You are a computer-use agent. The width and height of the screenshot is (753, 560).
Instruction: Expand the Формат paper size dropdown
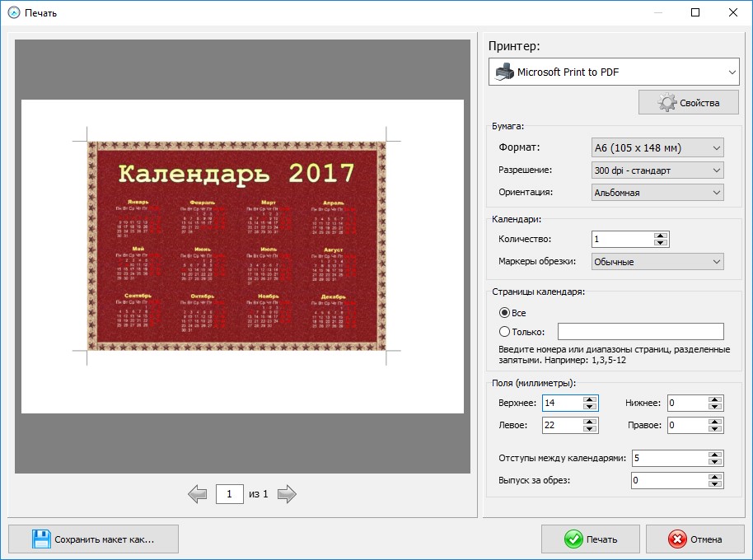pos(657,148)
